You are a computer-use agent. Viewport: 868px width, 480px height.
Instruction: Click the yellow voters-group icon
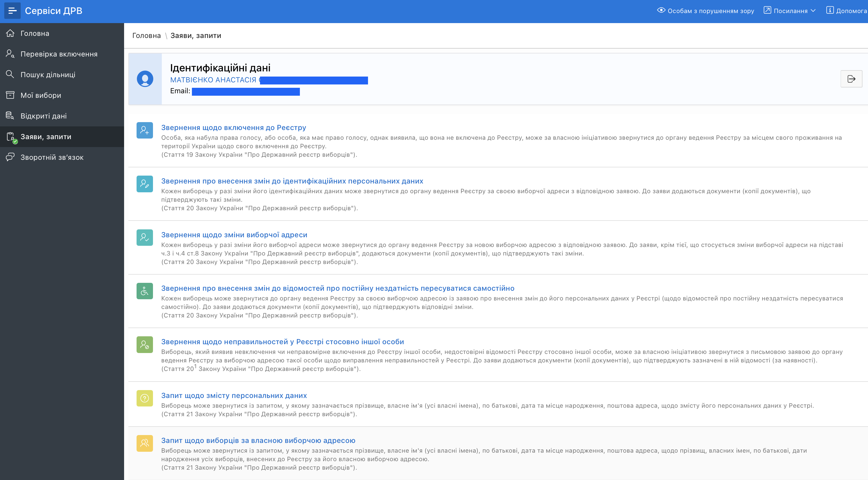(x=144, y=443)
